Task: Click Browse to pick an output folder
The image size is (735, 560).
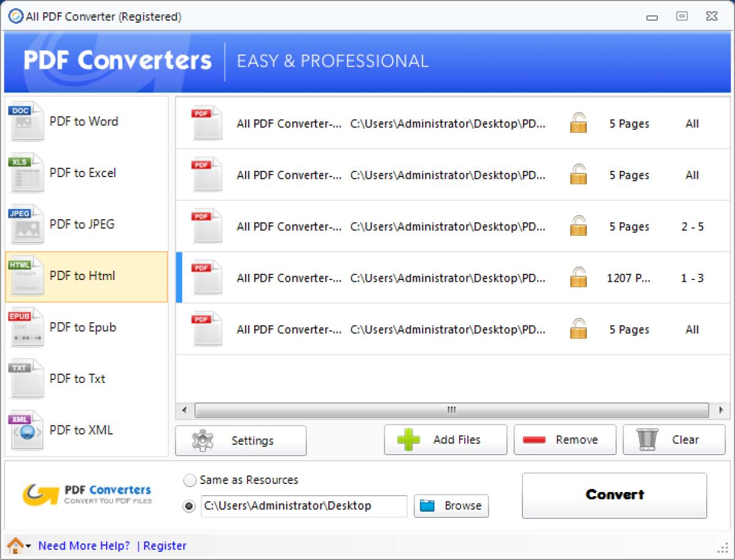Action: pyautogui.click(x=451, y=505)
